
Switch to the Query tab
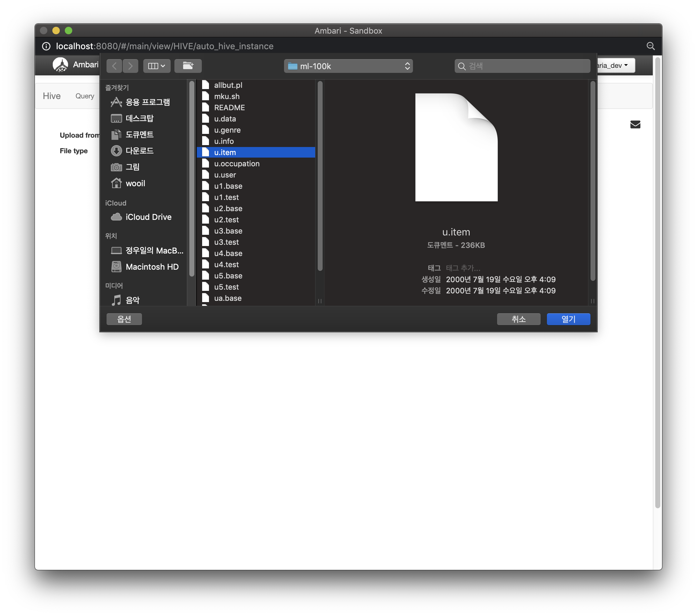pyautogui.click(x=85, y=96)
